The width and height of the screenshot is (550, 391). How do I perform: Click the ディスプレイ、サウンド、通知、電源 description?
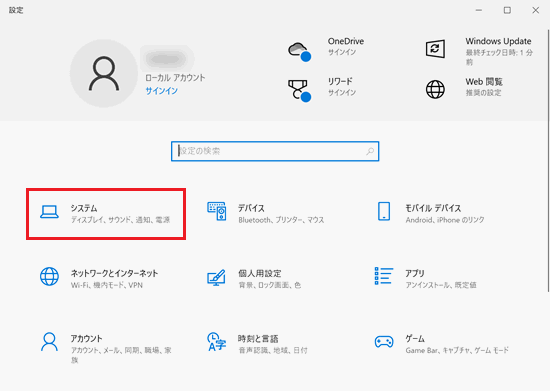[120, 220]
